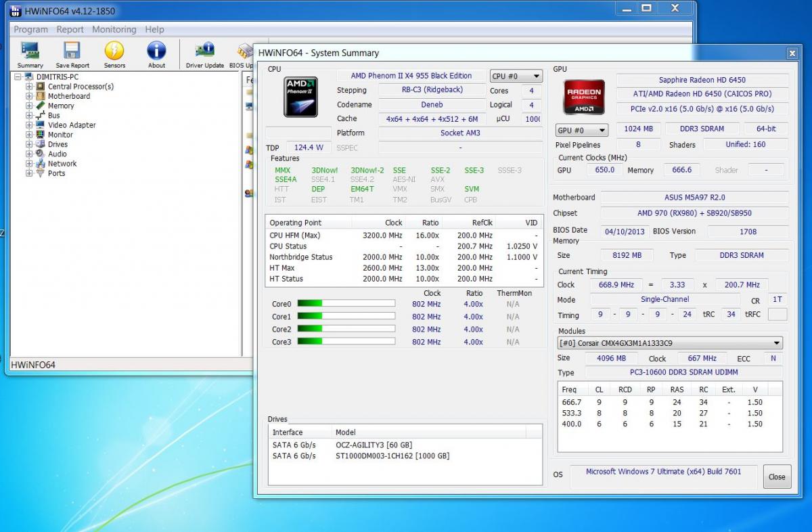Image resolution: width=812 pixels, height=532 pixels.
Task: Select the Drives tree icon
Action: [x=41, y=144]
